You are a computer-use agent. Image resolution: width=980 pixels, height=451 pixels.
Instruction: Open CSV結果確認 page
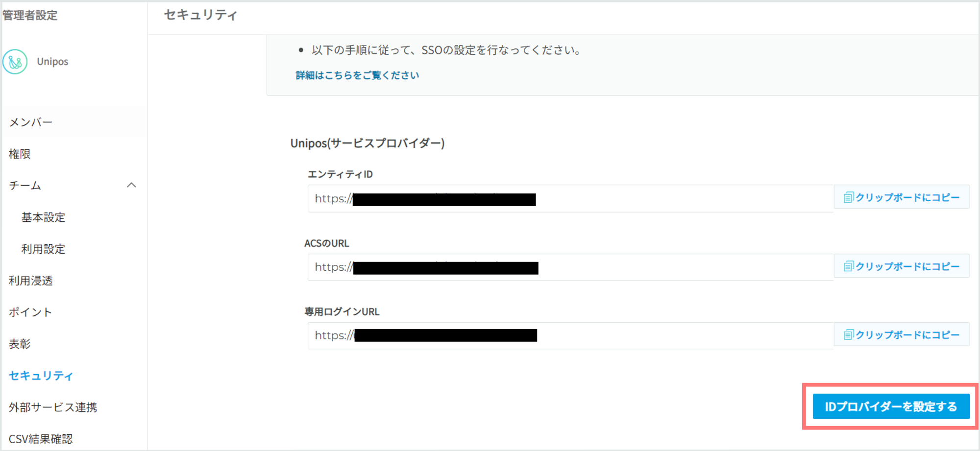coord(41,439)
